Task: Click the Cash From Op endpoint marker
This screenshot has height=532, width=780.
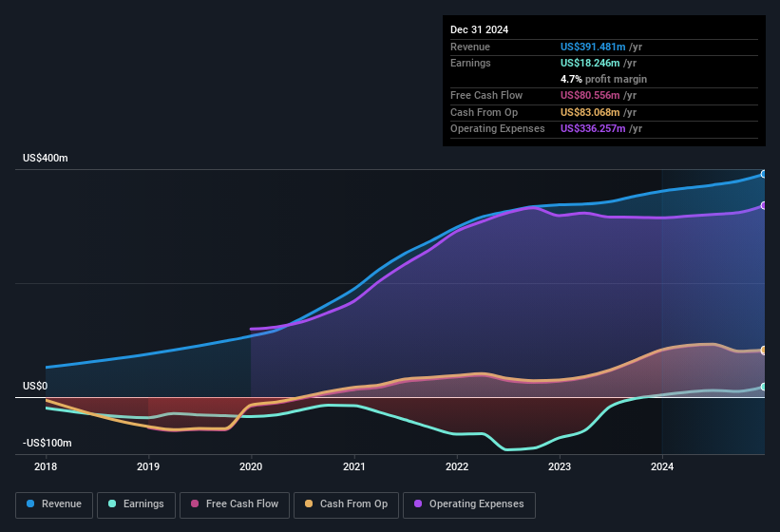Action: coord(764,350)
